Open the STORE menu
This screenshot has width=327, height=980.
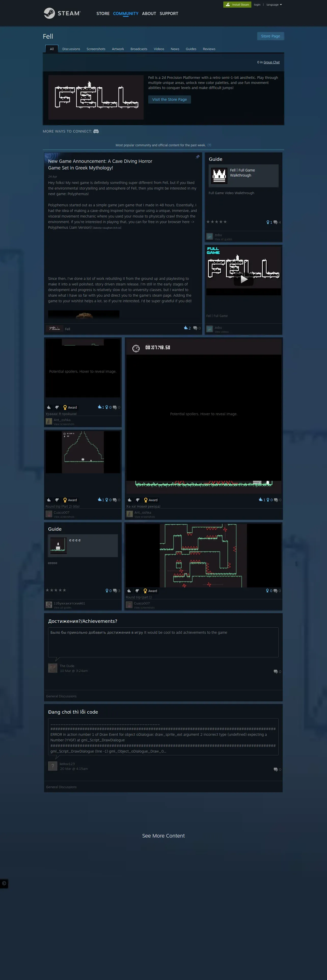click(103, 14)
